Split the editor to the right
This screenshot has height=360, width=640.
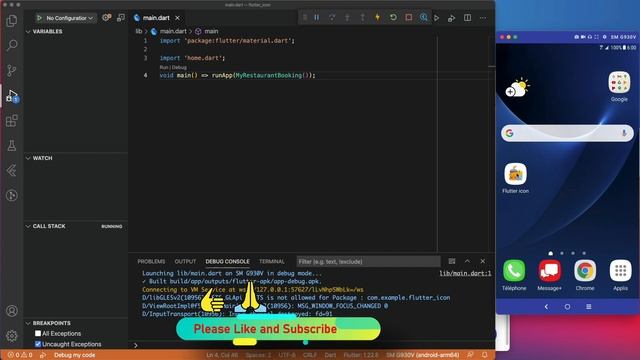coord(467,18)
